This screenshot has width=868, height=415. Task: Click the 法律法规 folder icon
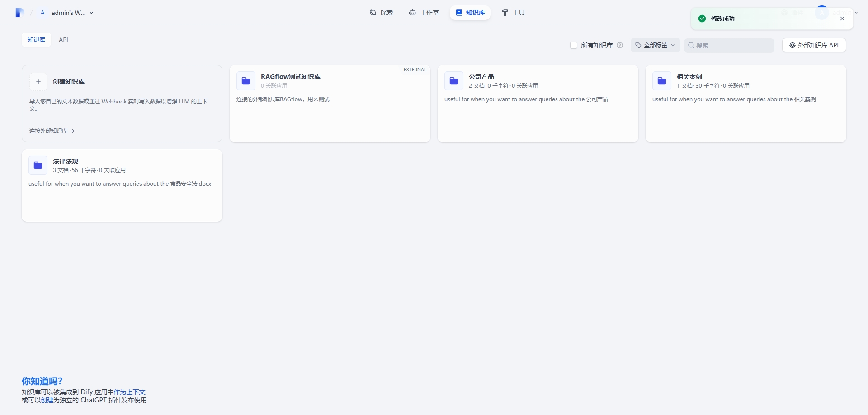tap(38, 166)
